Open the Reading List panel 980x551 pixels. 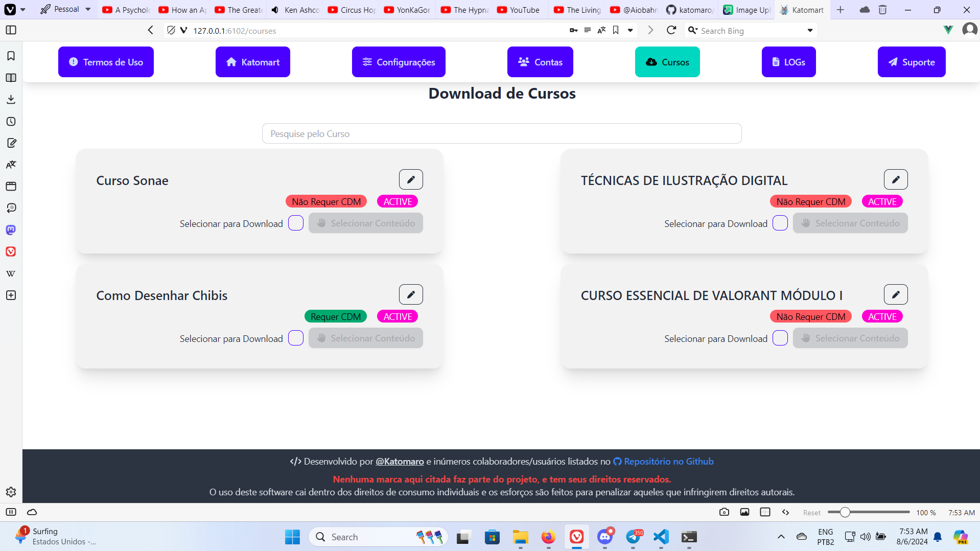pyautogui.click(x=11, y=78)
